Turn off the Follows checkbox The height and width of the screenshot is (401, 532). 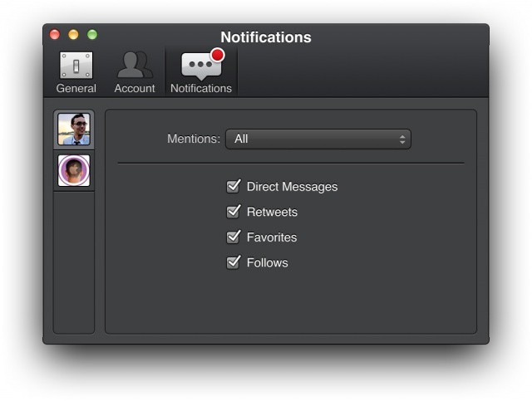pos(234,262)
